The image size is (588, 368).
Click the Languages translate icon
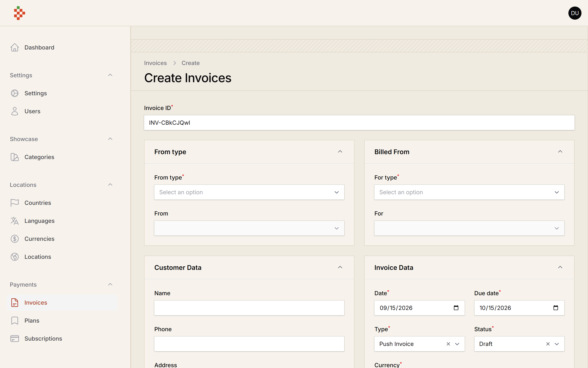pos(14,221)
